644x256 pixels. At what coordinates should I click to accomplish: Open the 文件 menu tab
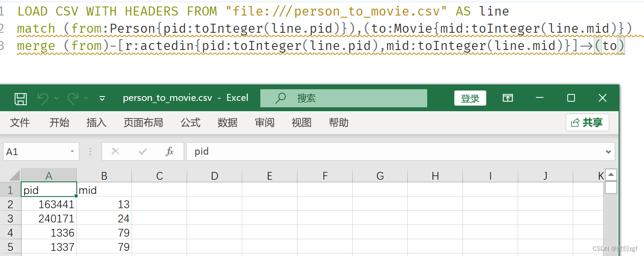[x=20, y=123]
